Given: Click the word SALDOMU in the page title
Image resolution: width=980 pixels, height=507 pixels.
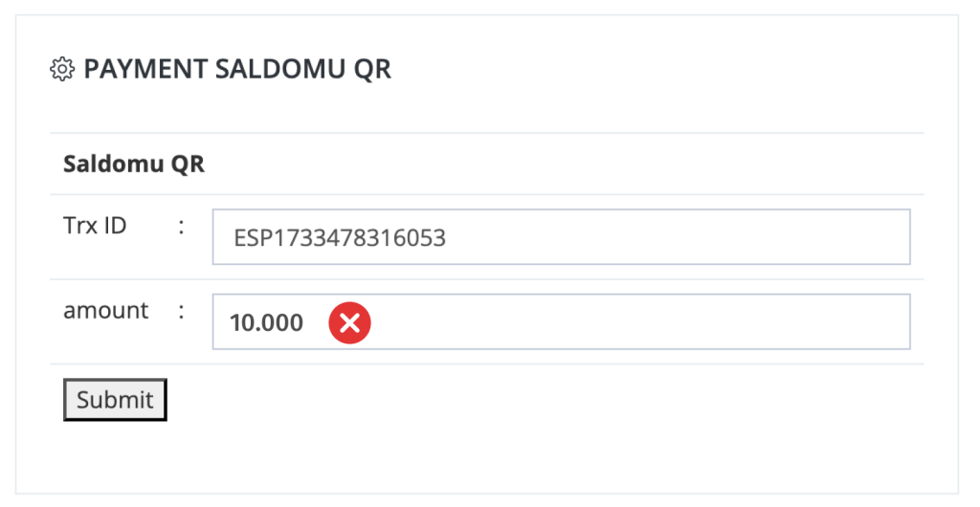Looking at the screenshot, I should [x=280, y=69].
